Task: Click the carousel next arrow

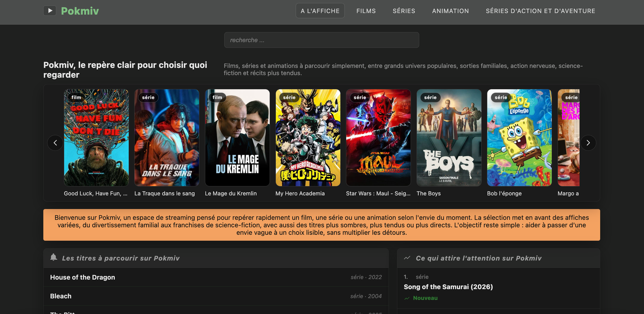Action: [588, 143]
